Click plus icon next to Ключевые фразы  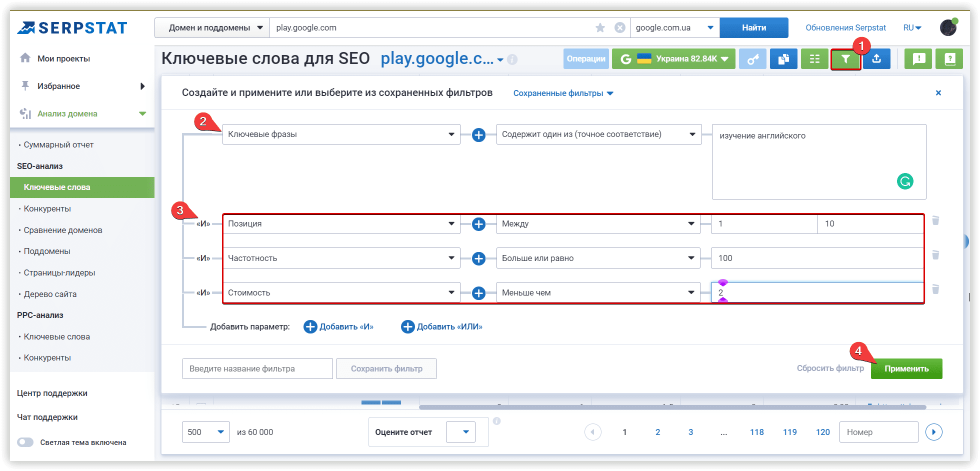[x=478, y=135]
